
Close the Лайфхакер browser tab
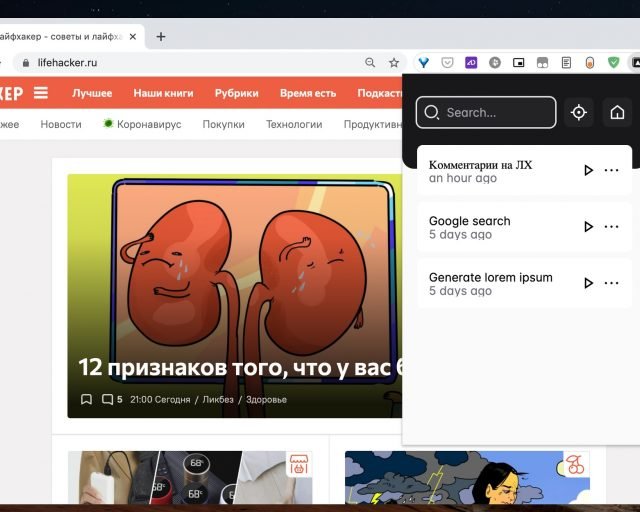(133, 37)
